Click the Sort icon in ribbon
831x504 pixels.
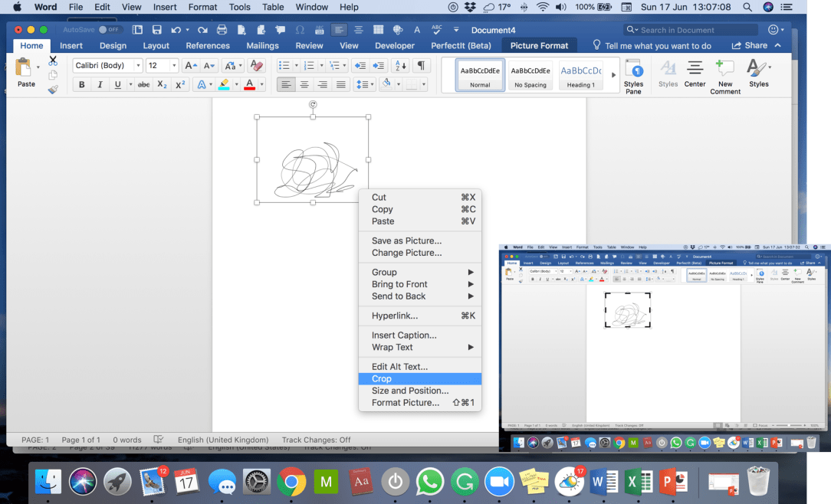400,66
